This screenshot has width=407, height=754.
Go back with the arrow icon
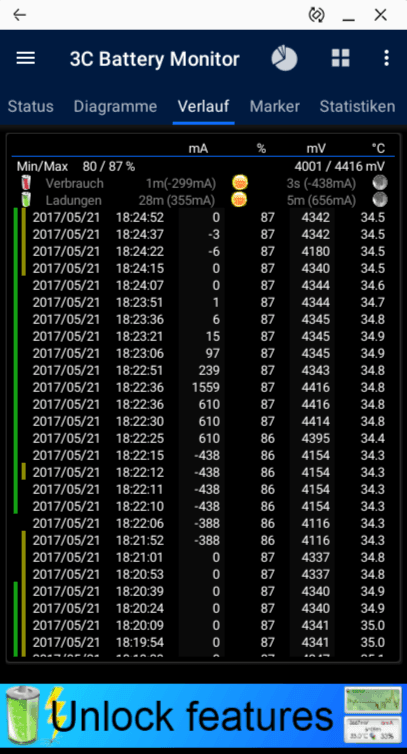click(20, 15)
